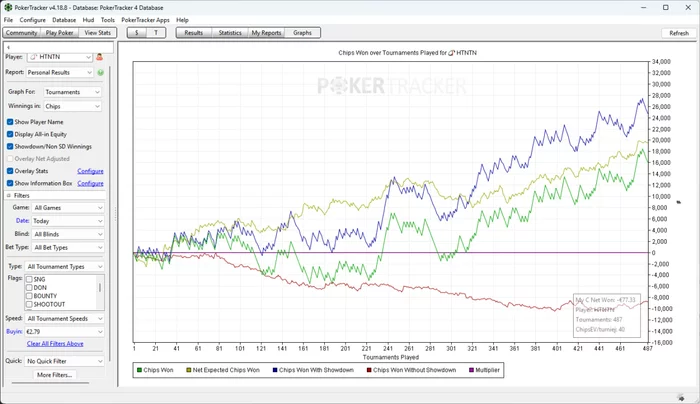The image size is (700, 404).
Task: Click the Buyin filter label
Action: point(14,332)
